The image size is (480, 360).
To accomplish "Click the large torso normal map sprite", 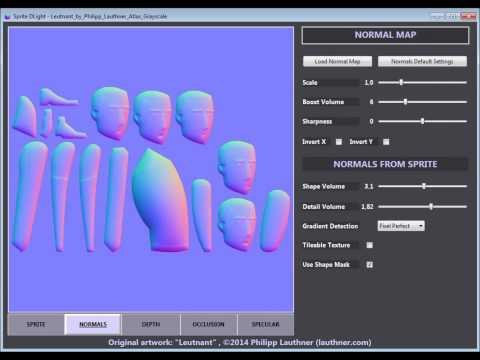I will click(x=161, y=201).
